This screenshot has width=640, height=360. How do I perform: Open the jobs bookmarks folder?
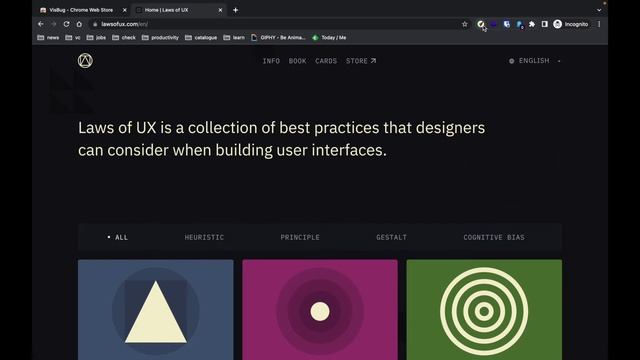(x=96, y=38)
